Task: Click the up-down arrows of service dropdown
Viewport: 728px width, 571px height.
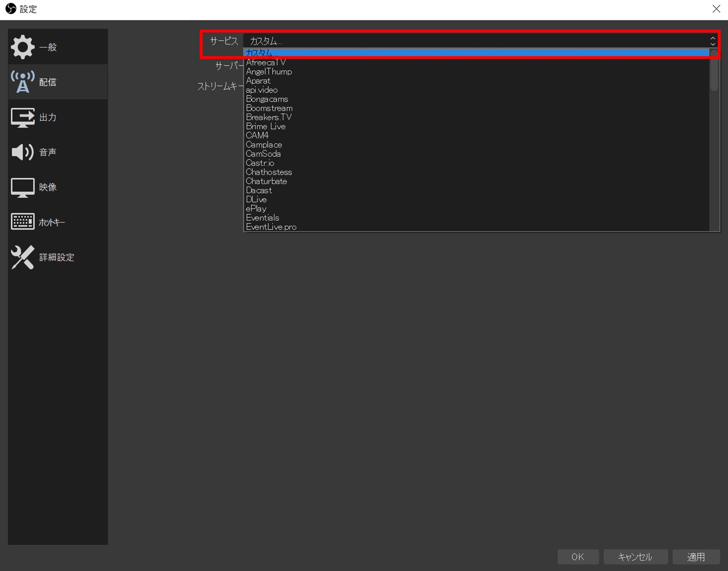Action: (x=713, y=41)
